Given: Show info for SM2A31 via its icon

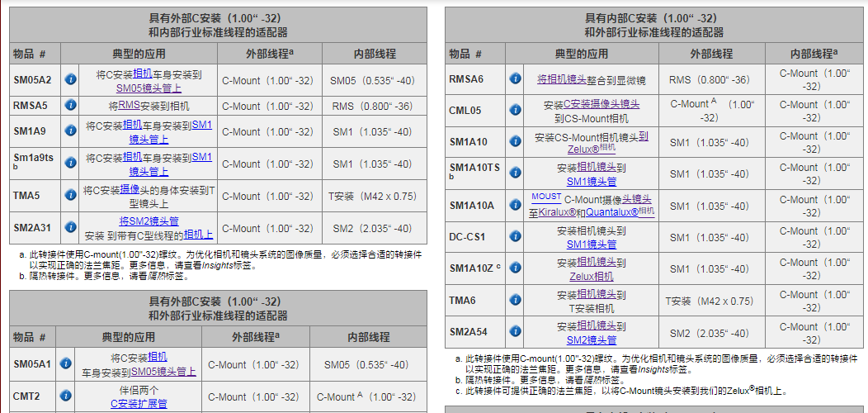Looking at the screenshot, I should point(71,228).
